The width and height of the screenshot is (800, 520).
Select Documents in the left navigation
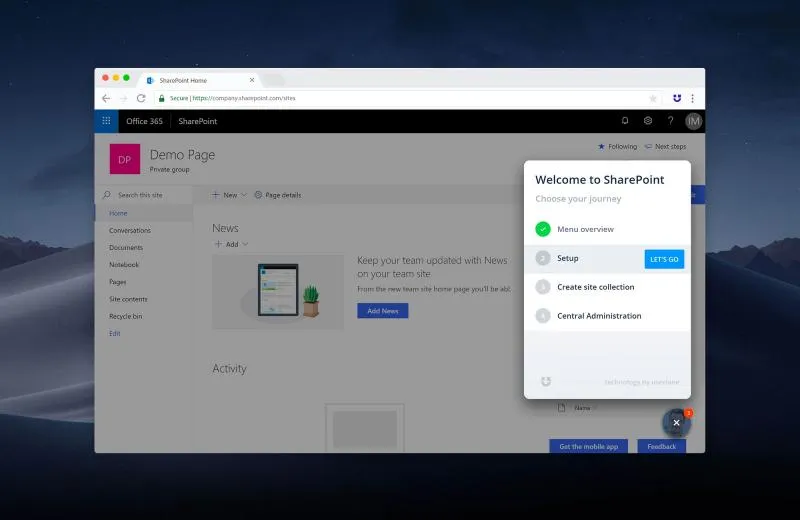126,247
